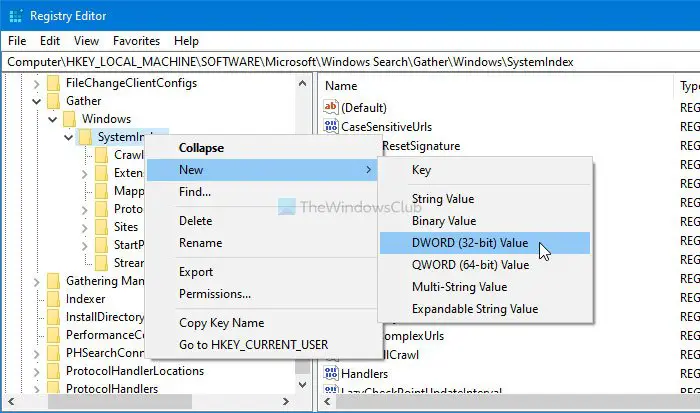Viewport: 700px width, 413px height.
Task: Create a new DWORD (32-bit) Value
Action: pos(485,242)
